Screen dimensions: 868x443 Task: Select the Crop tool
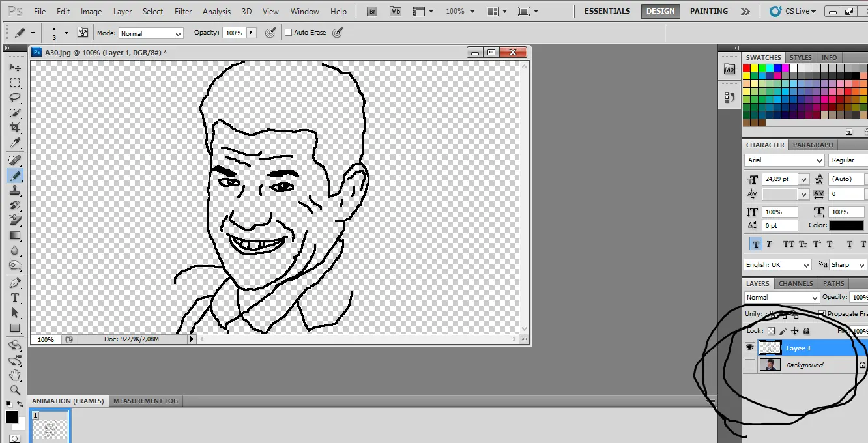pos(14,128)
